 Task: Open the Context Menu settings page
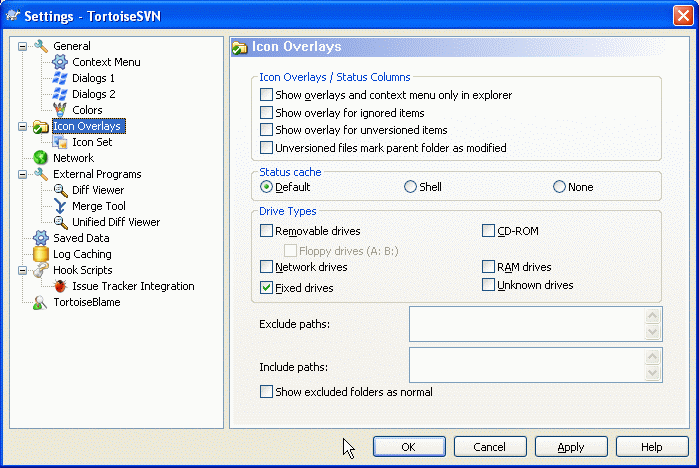[106, 62]
